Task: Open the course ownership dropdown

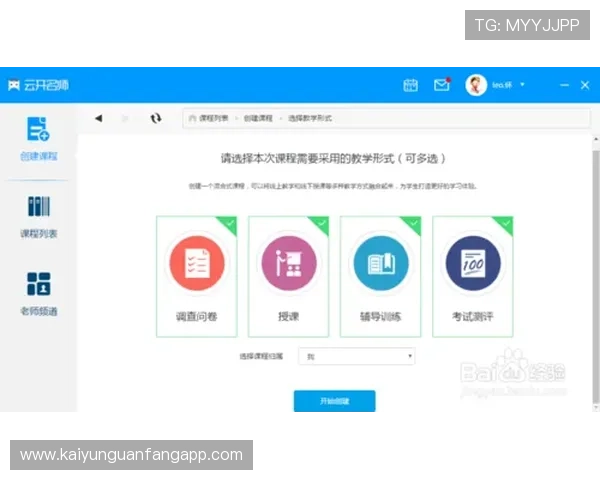Action: (357, 356)
